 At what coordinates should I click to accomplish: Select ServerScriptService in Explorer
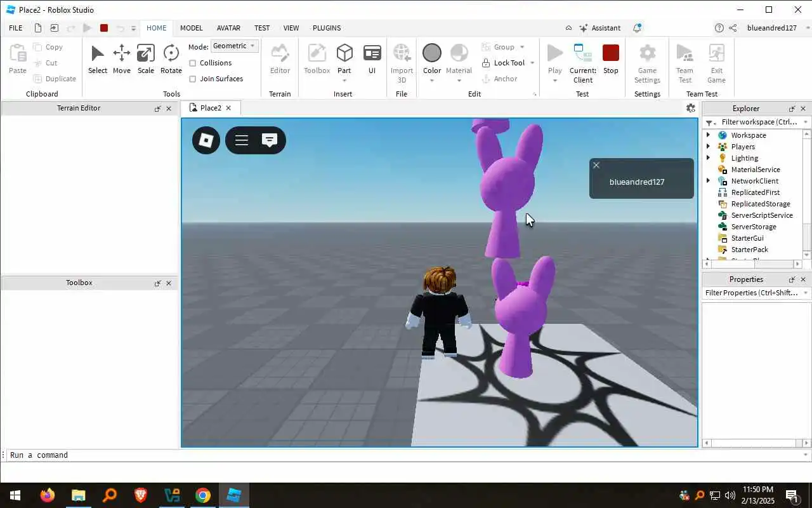coord(761,215)
